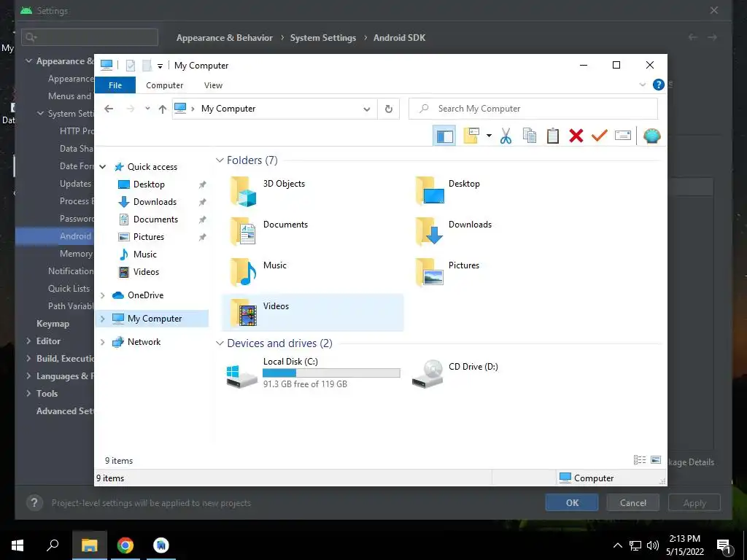Expand the Network tree node
Viewport: 747px width, 560px height.
(x=102, y=342)
